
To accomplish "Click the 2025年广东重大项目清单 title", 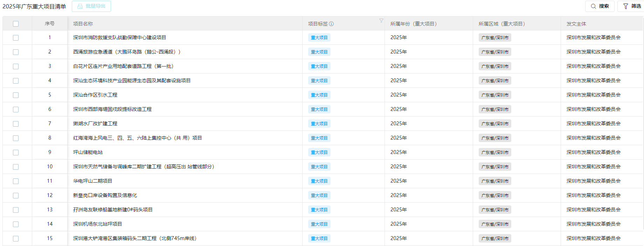I will click(x=34, y=6).
